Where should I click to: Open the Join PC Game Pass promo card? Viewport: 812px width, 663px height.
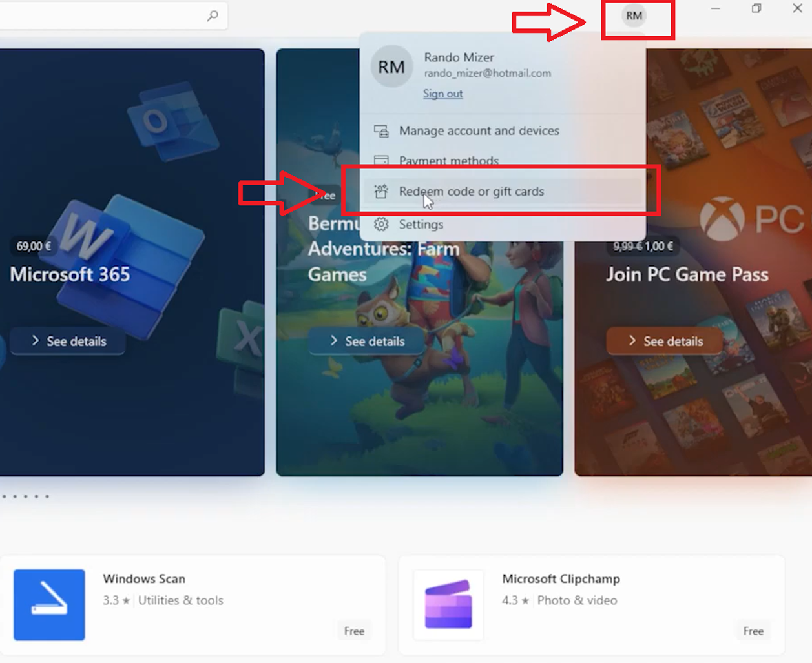click(693, 262)
